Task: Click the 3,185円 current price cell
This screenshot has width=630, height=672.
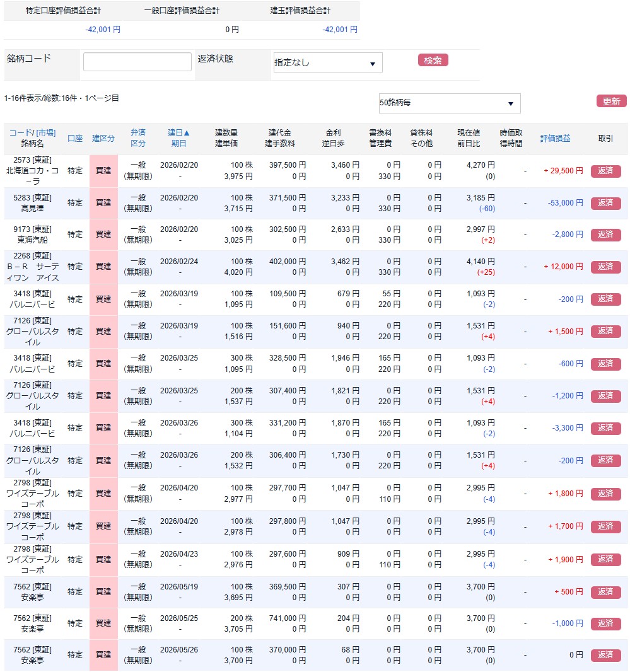Action: (481, 197)
